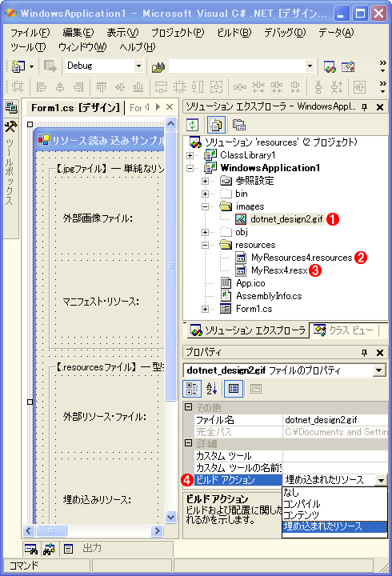Viewport: 392px width, 576px height.
Task: Open the ビルド(B) menu
Action: [x=234, y=33]
